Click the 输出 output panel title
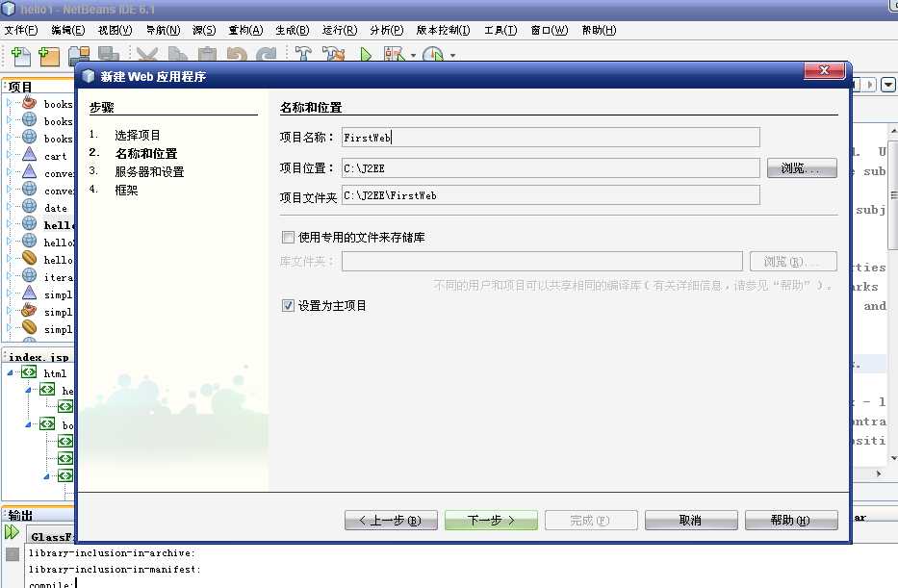 20,515
